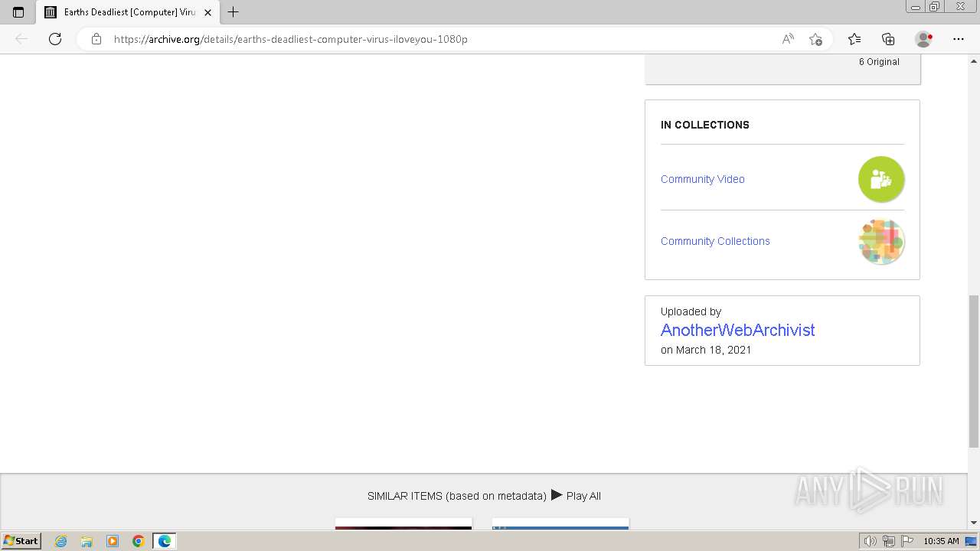This screenshot has width=980, height=551.
Task: Click the 6 Original files text
Action: point(879,62)
